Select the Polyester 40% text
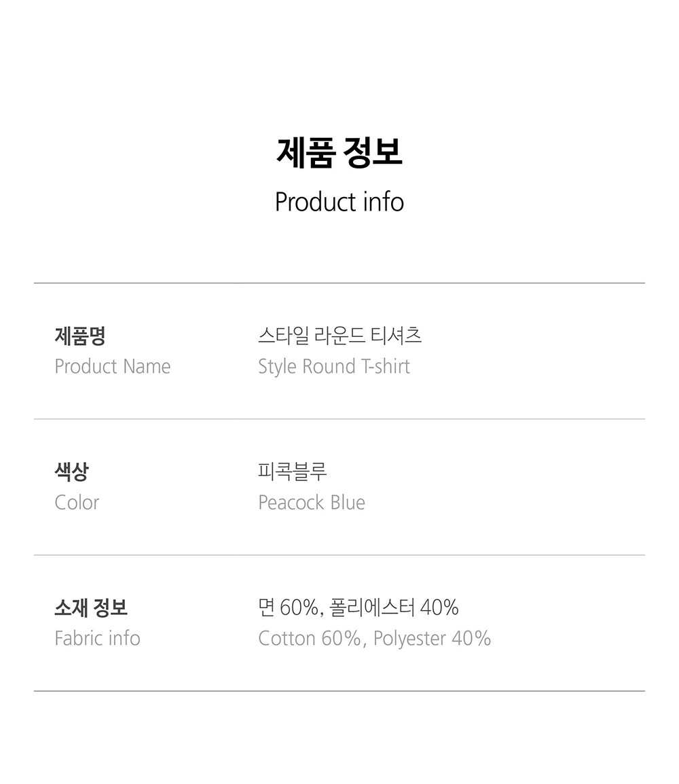 point(432,639)
